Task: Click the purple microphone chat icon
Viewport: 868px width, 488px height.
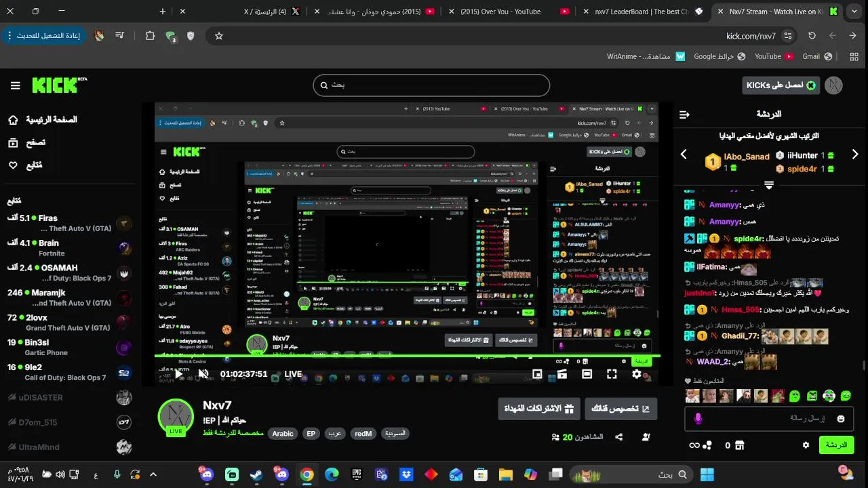Action: coord(698,419)
